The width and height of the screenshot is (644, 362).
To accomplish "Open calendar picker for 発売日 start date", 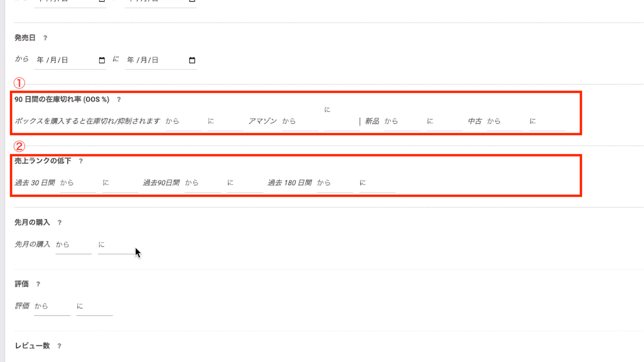I will click(102, 60).
